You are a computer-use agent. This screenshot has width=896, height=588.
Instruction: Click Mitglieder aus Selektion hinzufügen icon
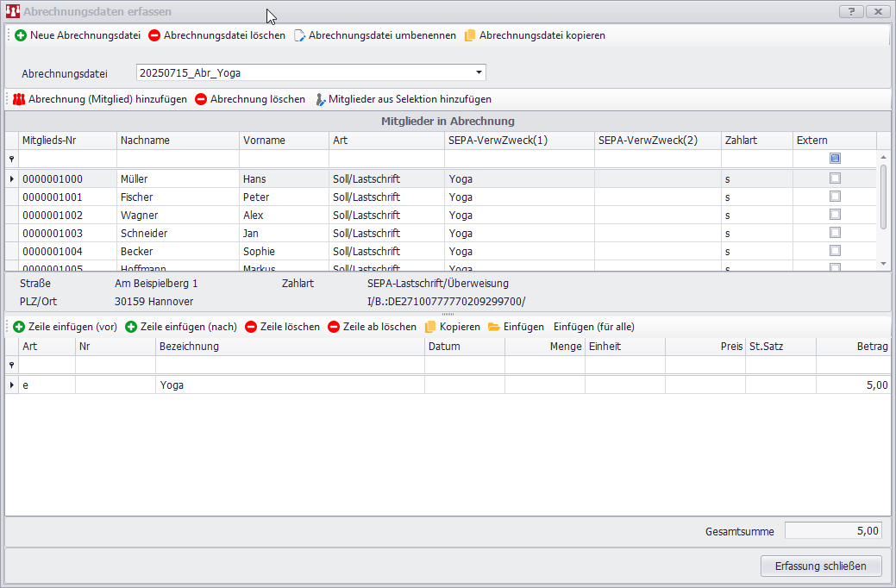[320, 100]
